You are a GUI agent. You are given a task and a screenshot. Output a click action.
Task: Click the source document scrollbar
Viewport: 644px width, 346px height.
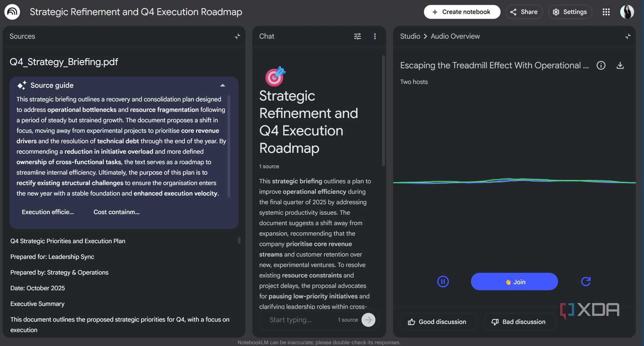pyautogui.click(x=239, y=240)
